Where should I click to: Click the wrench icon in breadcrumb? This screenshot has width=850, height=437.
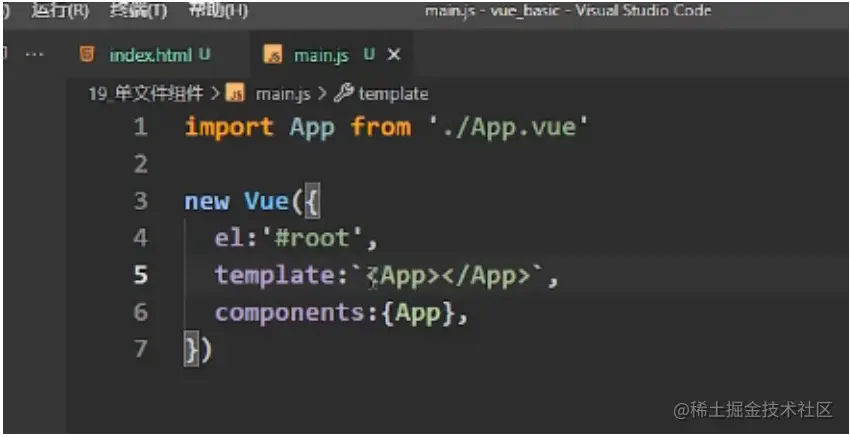click(x=344, y=94)
